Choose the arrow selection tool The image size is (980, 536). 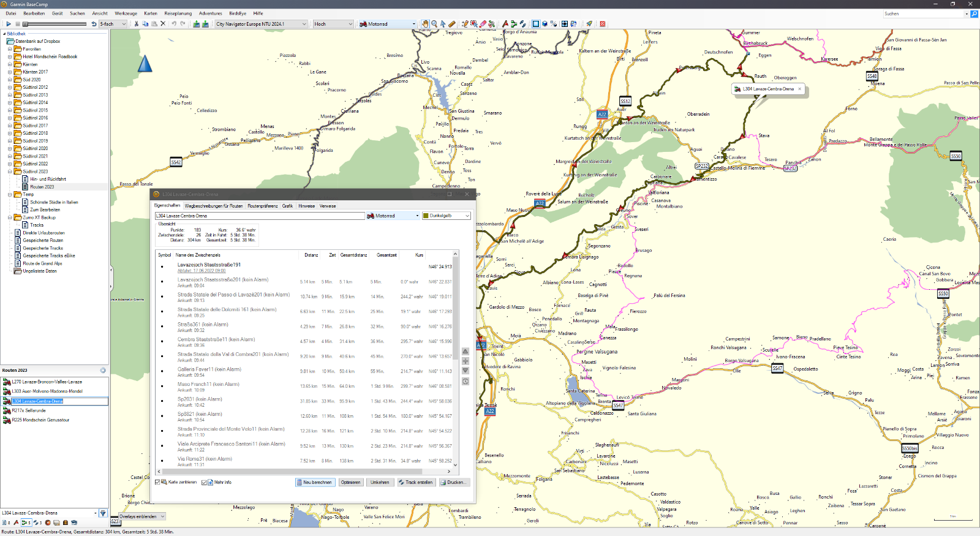(x=443, y=24)
